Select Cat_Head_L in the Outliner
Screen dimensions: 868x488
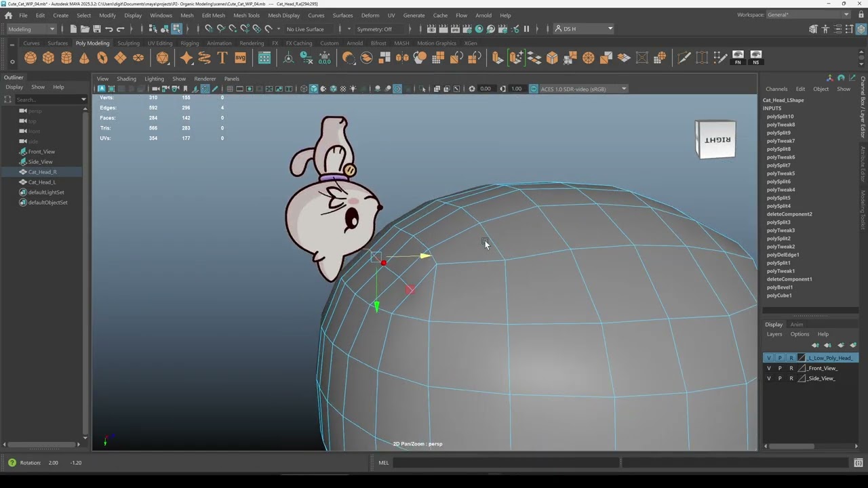[42, 182]
